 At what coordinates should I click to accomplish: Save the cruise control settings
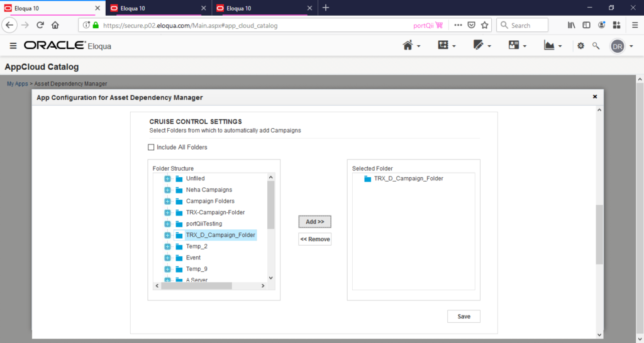(x=464, y=317)
